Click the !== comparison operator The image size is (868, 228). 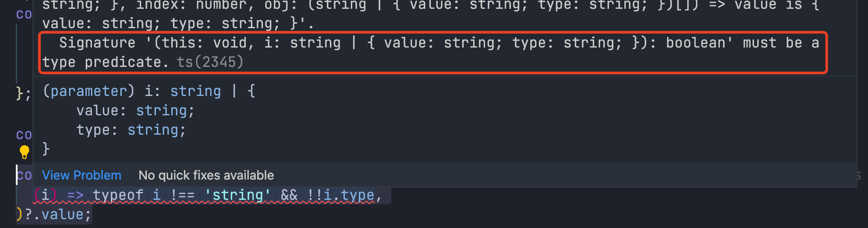tap(182, 195)
